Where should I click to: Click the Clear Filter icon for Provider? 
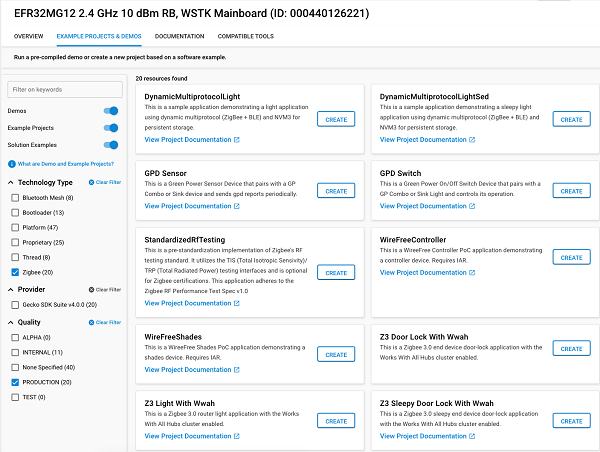(x=92, y=288)
